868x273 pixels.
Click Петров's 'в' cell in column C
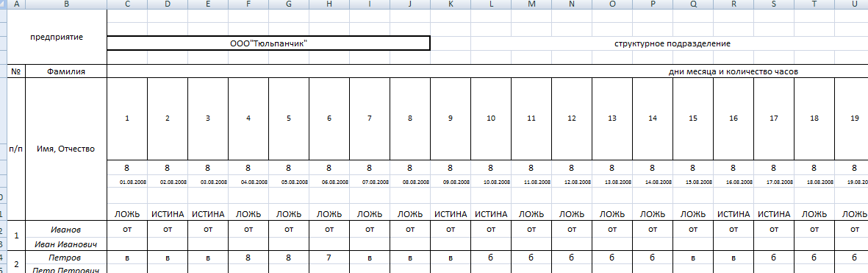tap(126, 258)
